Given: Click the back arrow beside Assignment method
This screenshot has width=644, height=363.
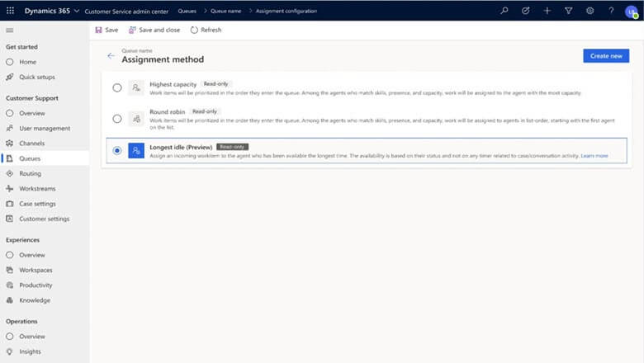Looking at the screenshot, I should pos(111,56).
